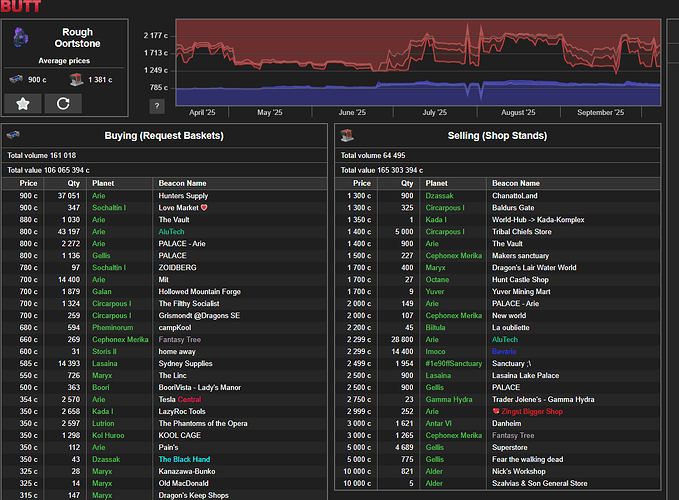Sort Selling table by Beacon Name column
Image resolution: width=679 pixels, height=500 pixels.
pos(516,183)
